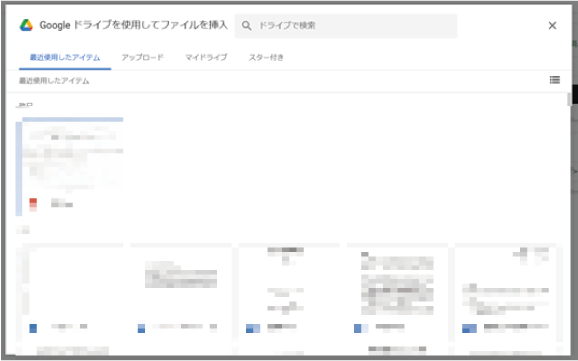578x361 pixels.
Task: Select the selected file thumbnail with red icon
Action: click(x=69, y=166)
